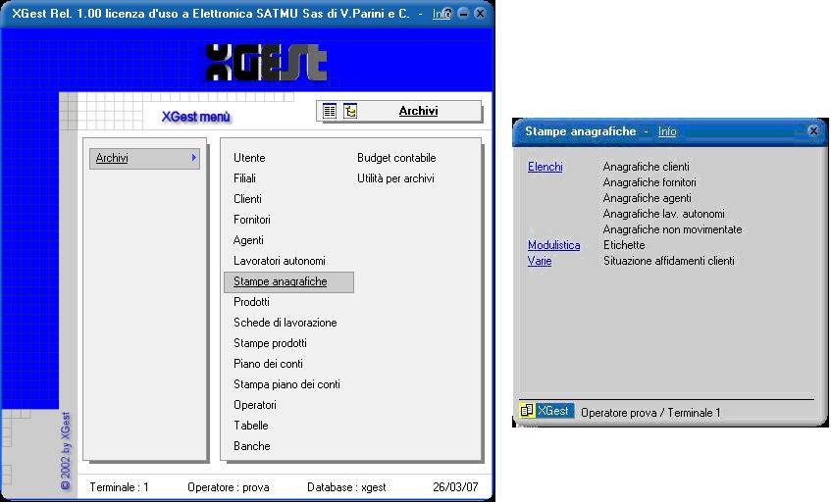Open the Fornitori menu entry
831x504 pixels.
pos(252,220)
